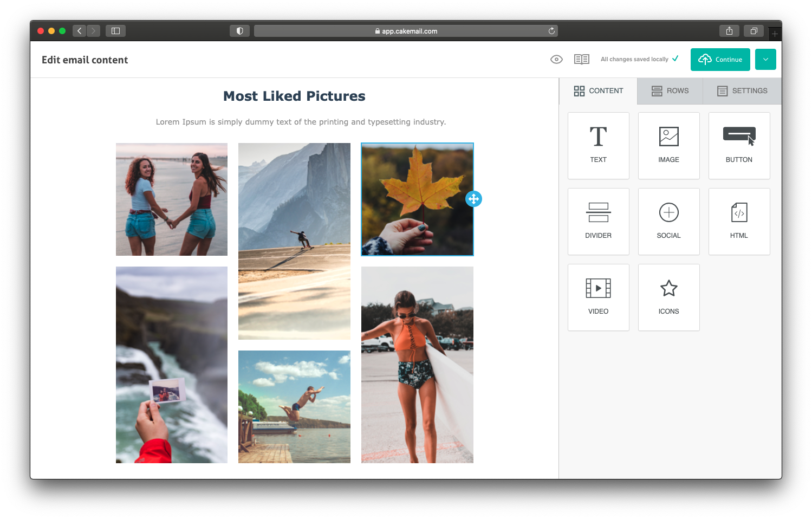Toggle the Safari sidebar panel
This screenshot has width=812, height=519.
coord(115,31)
